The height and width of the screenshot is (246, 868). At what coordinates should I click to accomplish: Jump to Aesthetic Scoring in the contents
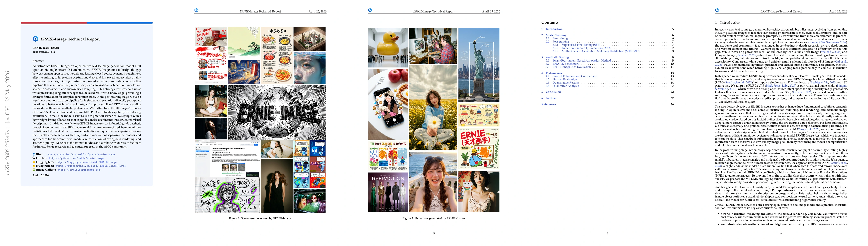coord(555,57)
